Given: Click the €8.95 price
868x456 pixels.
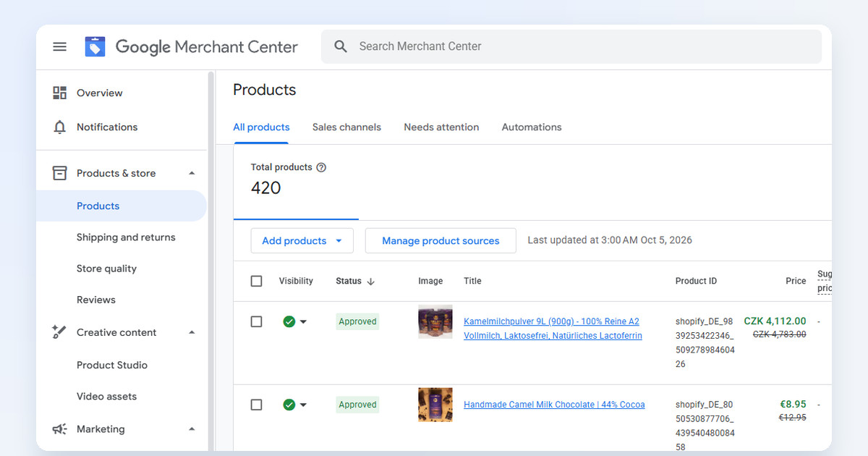Looking at the screenshot, I should tap(793, 405).
